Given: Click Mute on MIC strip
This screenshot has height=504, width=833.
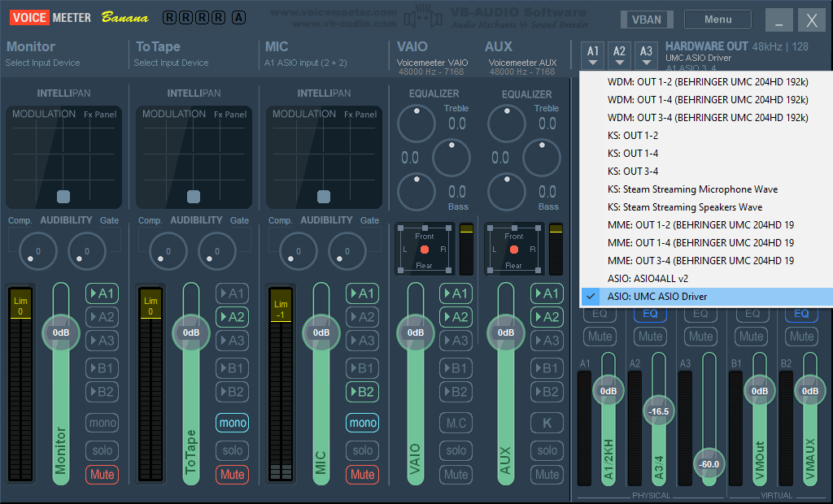Looking at the screenshot, I should point(362,474).
